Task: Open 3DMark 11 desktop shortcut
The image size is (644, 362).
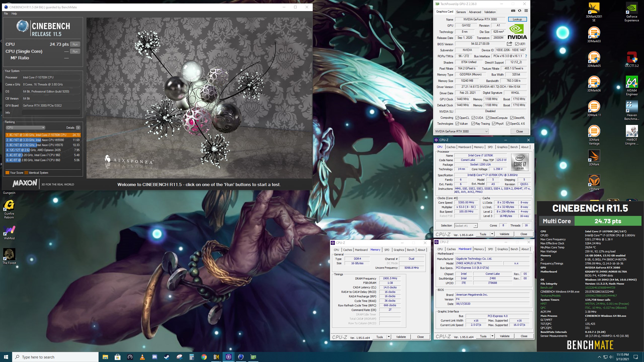Action: click(x=594, y=108)
